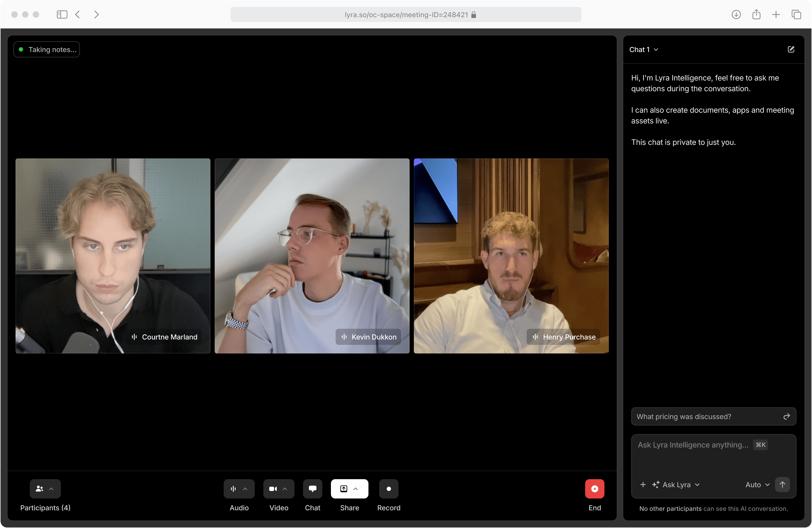The width and height of the screenshot is (812, 528).
Task: Send message with arrow-up button
Action: (x=782, y=484)
